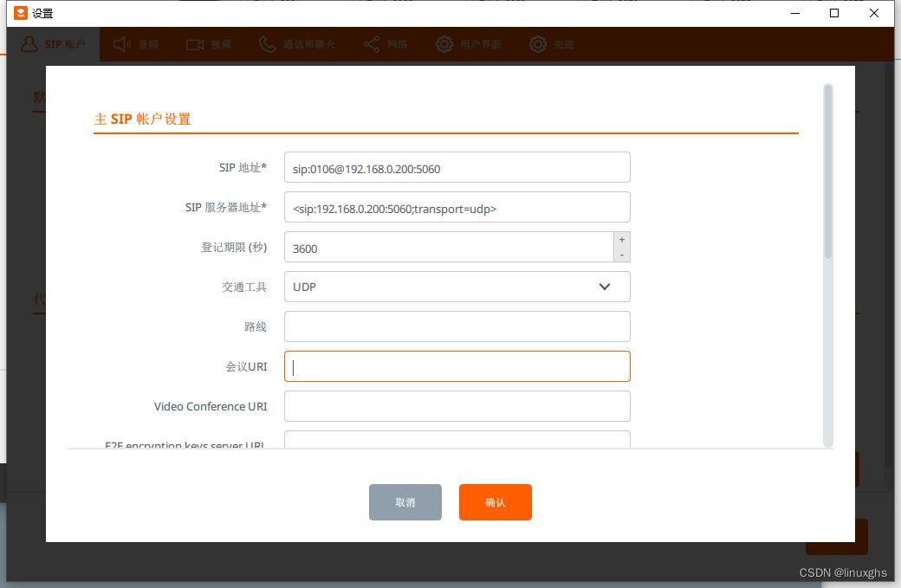Click the 路线 label

[x=255, y=326]
